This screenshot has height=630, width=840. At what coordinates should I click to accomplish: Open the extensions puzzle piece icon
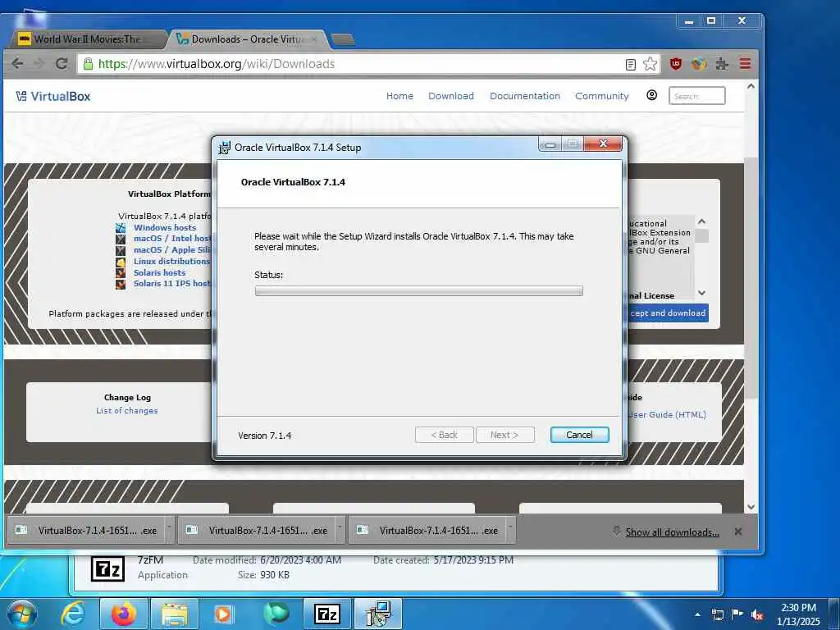[722, 64]
